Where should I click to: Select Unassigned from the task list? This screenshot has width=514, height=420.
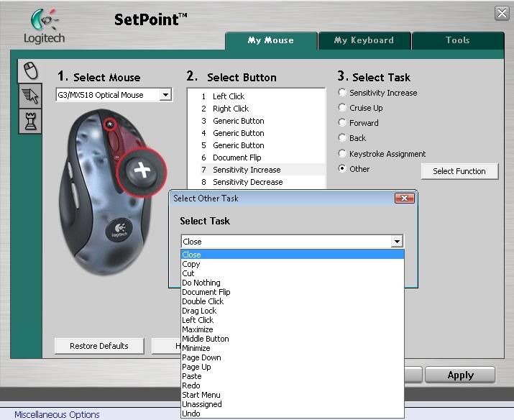pyautogui.click(x=293, y=404)
